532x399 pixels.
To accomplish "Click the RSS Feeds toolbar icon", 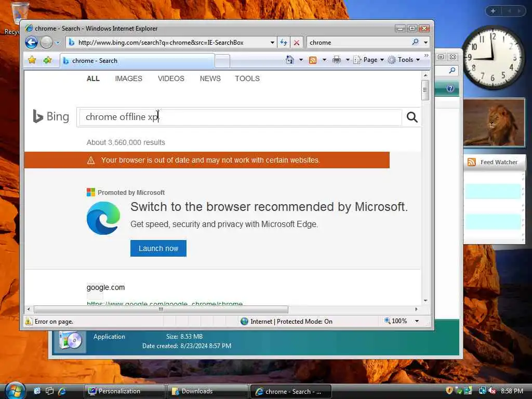I will 313,60.
